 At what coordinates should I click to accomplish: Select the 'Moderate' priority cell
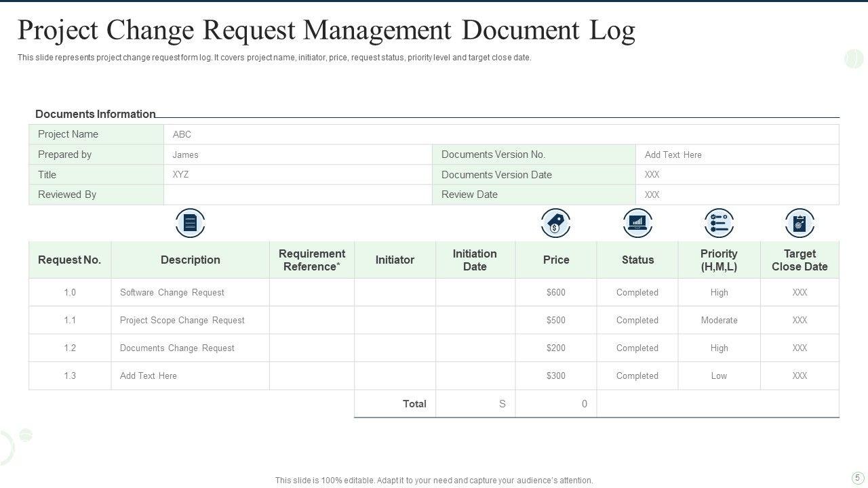point(719,320)
